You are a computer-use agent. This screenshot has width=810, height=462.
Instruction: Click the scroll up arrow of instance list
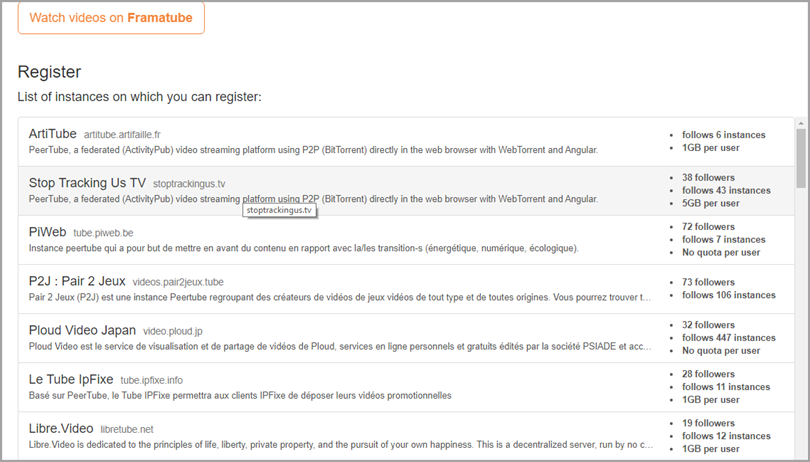(801, 124)
